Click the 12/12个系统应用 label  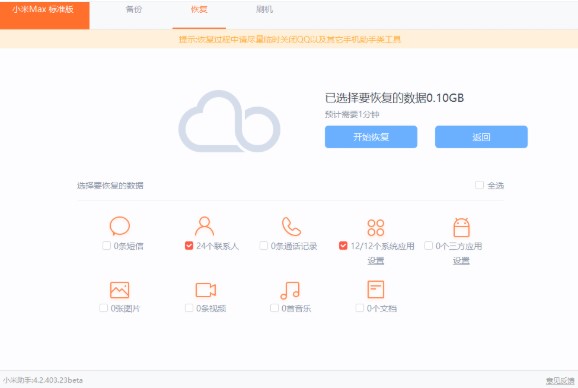tap(383, 246)
